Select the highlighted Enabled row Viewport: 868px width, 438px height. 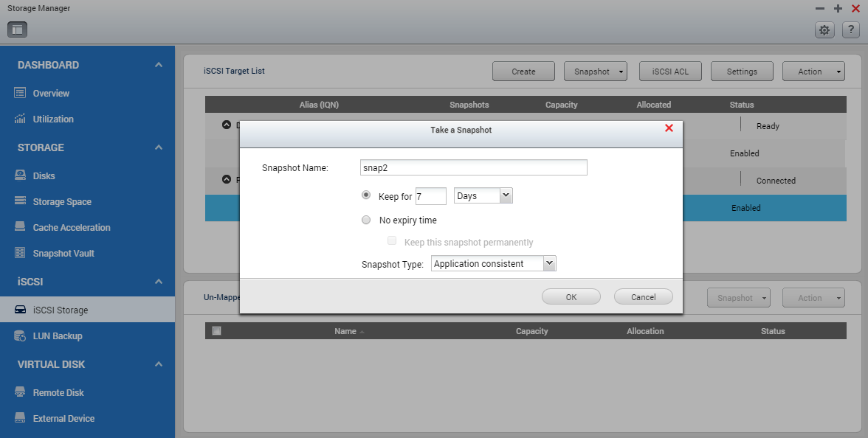(526, 208)
